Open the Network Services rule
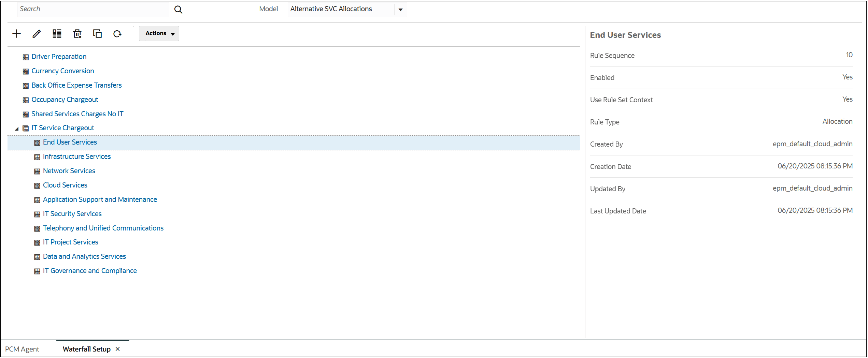 coord(69,170)
